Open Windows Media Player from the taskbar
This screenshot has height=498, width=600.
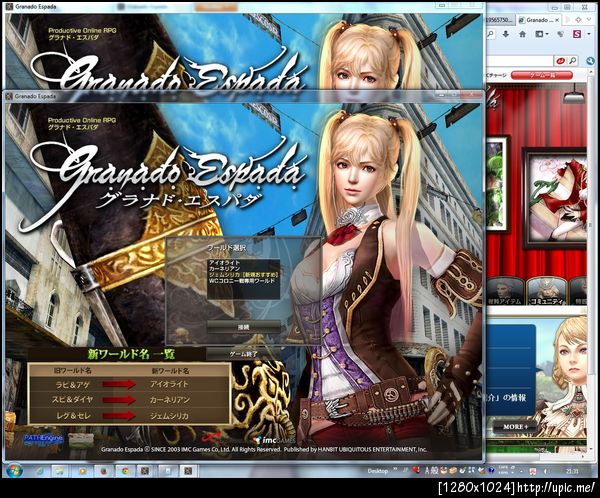[x=82, y=471]
